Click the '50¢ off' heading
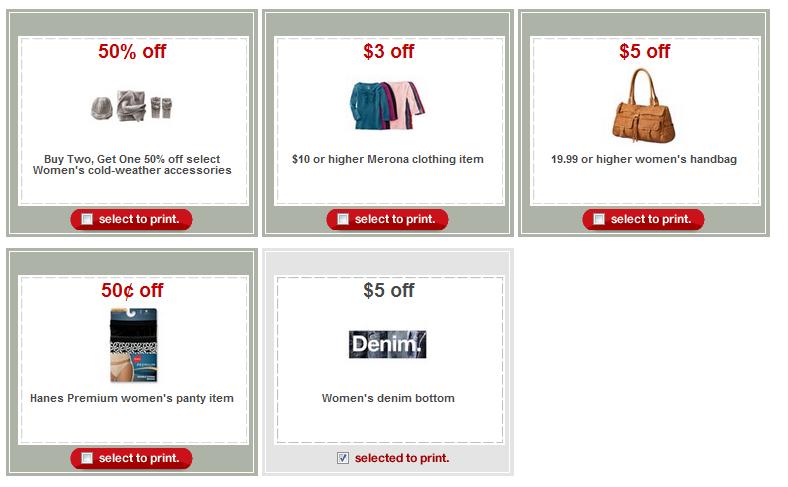Image resolution: width=788 pixels, height=487 pixels. coord(132,290)
